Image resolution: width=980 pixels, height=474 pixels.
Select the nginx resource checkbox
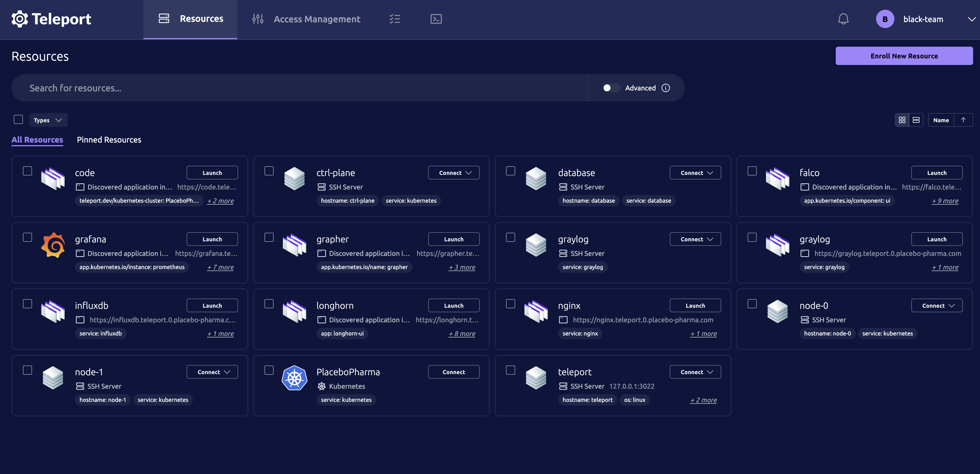click(511, 304)
